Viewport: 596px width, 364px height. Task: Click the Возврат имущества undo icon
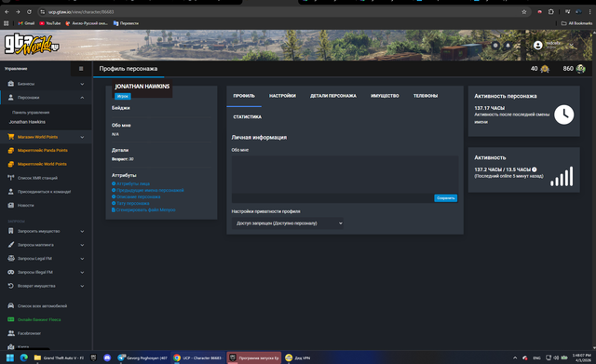[11, 286]
